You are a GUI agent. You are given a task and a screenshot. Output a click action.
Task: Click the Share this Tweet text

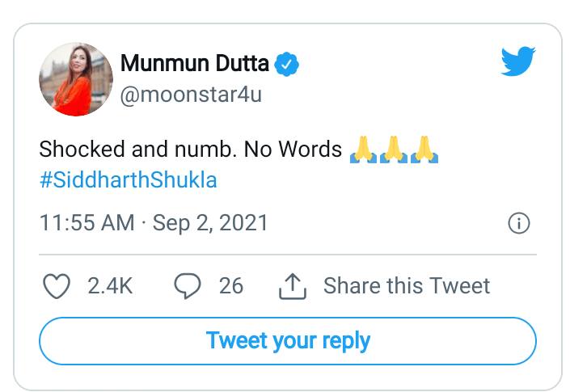(x=407, y=286)
